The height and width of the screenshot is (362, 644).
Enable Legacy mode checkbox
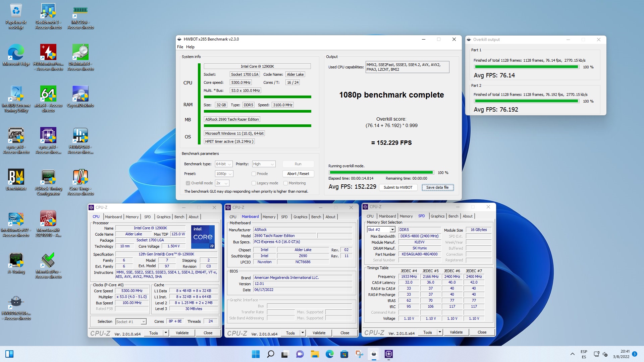[x=254, y=183]
